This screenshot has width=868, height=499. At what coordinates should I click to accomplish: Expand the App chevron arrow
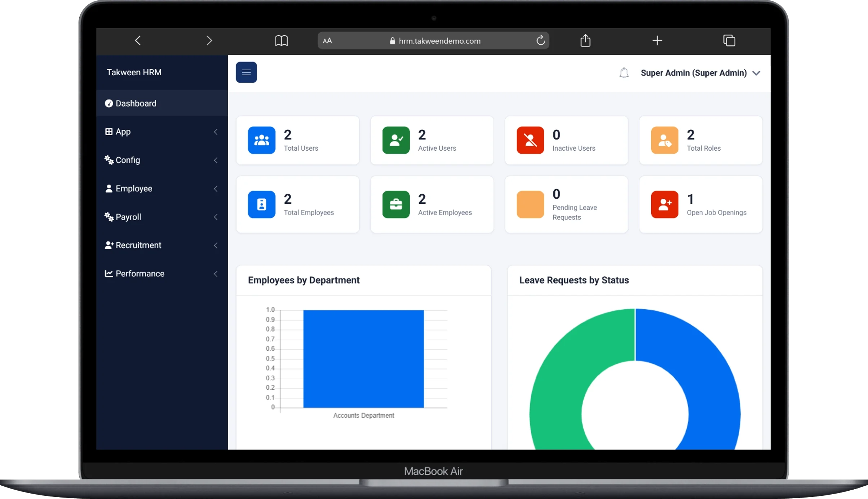[x=216, y=132]
